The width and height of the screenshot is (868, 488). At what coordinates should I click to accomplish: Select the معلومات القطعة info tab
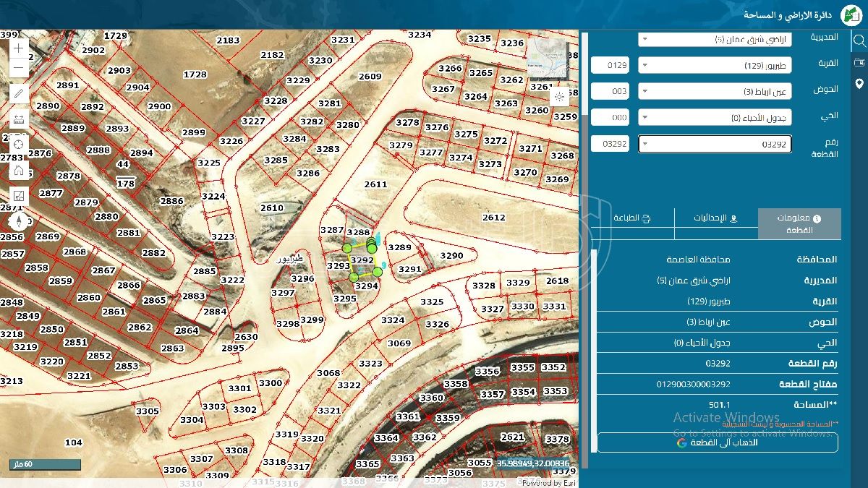click(x=799, y=224)
